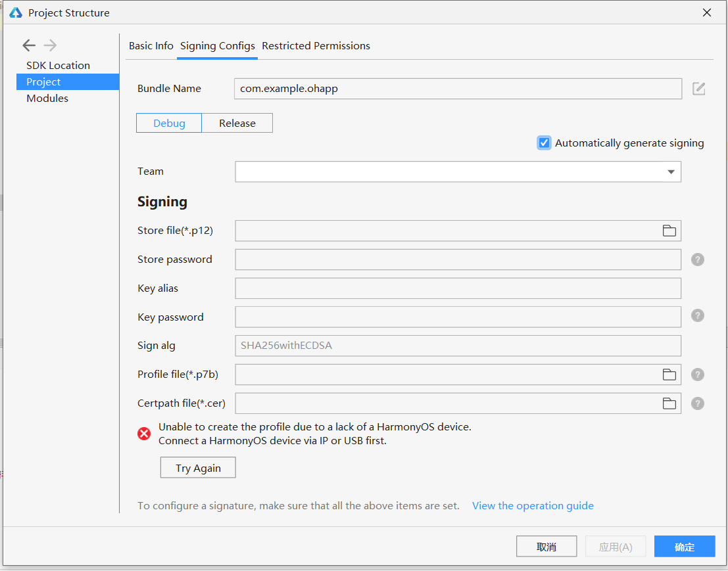Click the red error icon
This screenshot has height=571, width=728.
[144, 434]
